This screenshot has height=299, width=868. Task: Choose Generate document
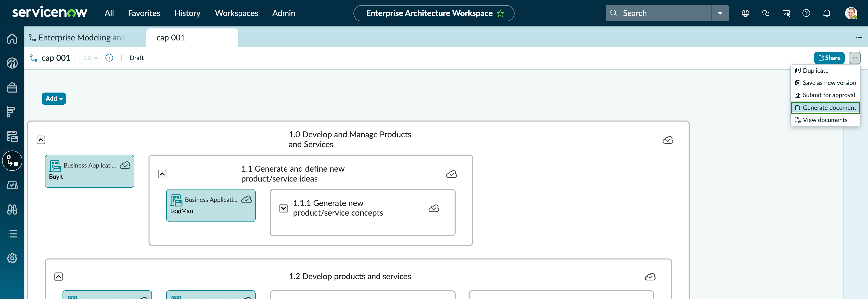(825, 108)
